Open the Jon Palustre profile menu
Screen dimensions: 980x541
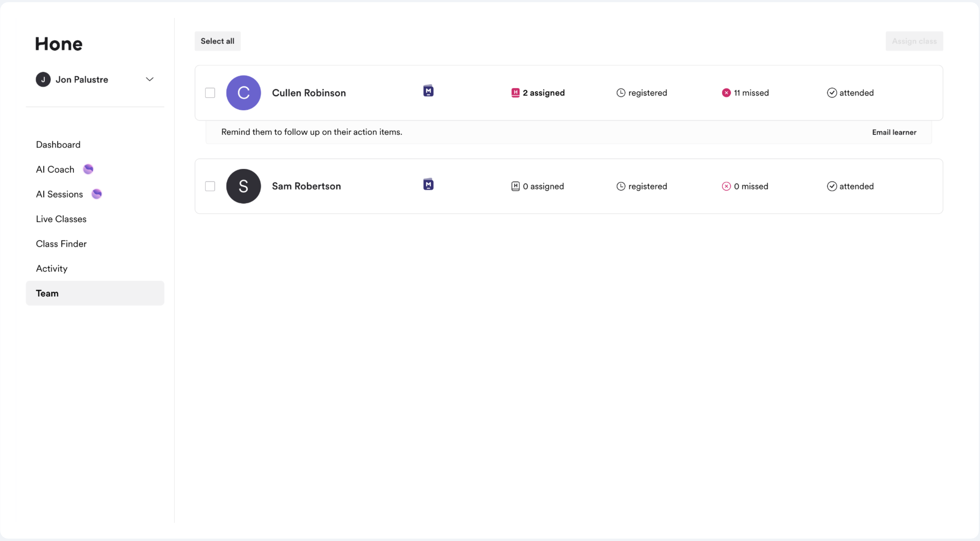click(x=82, y=80)
